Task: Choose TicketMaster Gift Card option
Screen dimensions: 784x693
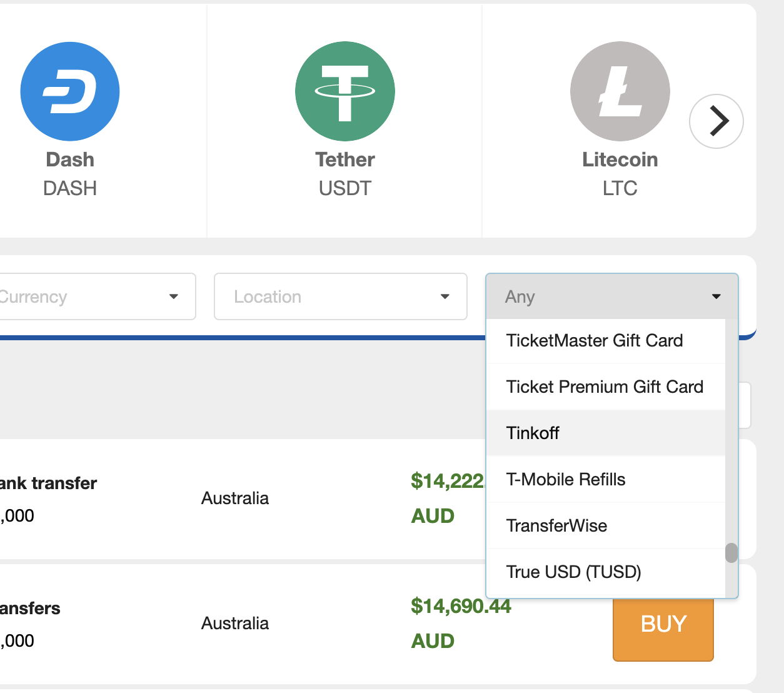Action: 606,341
